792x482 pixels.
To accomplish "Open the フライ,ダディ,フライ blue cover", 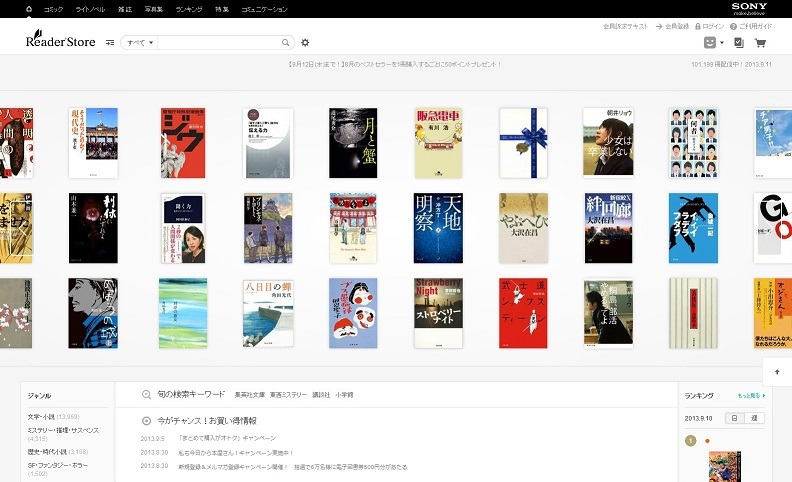I will coord(693,228).
